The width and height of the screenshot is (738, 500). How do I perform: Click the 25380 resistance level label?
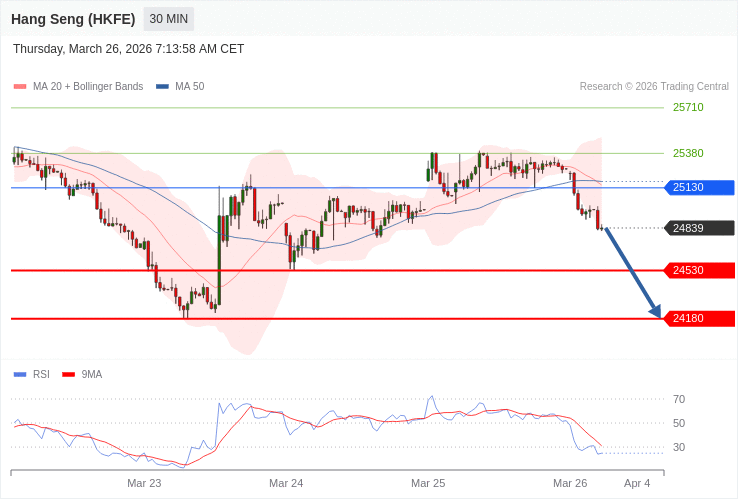(688, 153)
